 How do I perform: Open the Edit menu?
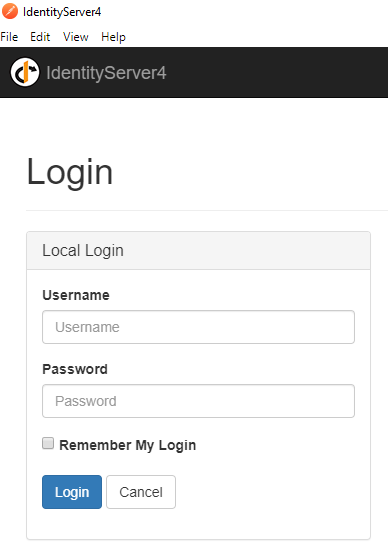point(40,37)
